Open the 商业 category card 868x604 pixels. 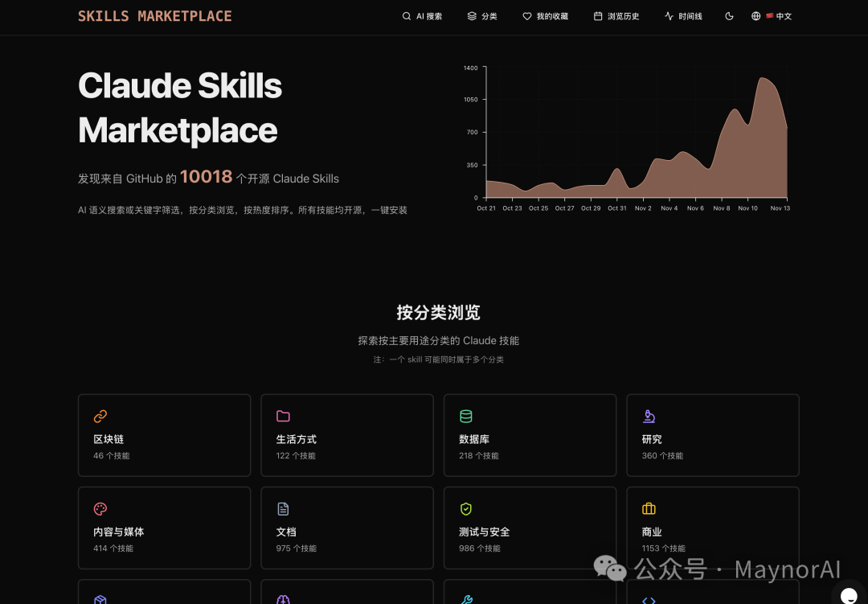(x=713, y=528)
